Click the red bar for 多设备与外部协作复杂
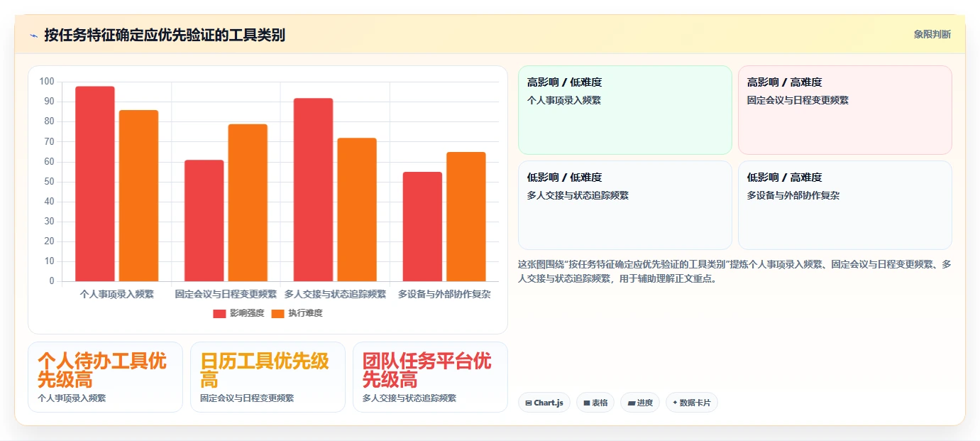The width and height of the screenshot is (980, 441). pos(422,227)
